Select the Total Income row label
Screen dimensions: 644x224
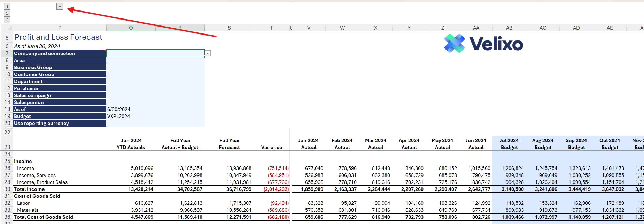29,189
